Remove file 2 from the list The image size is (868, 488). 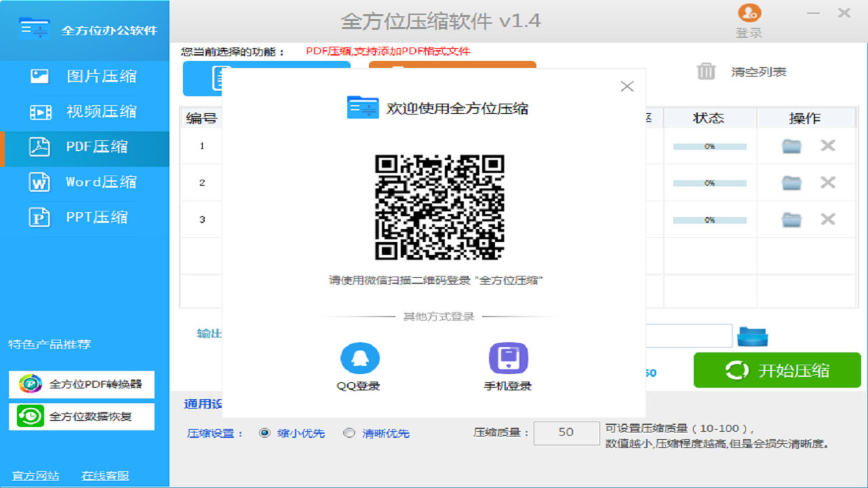click(827, 182)
